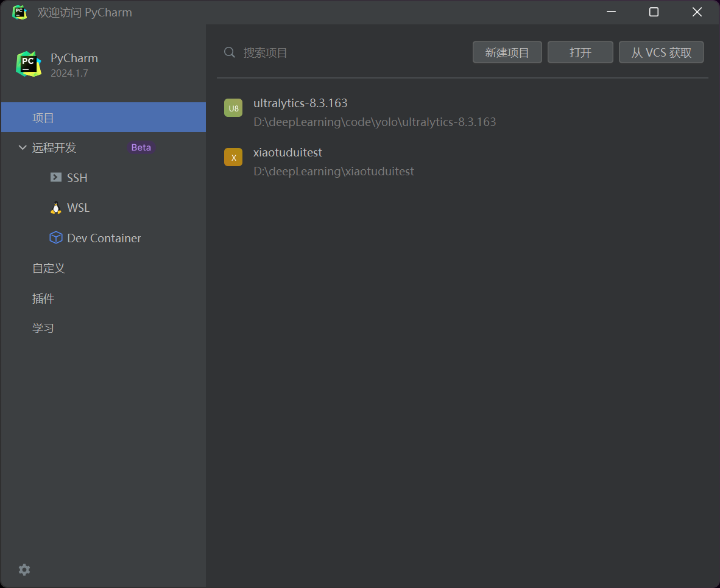Click the PyCharm title bar icon

pos(19,12)
